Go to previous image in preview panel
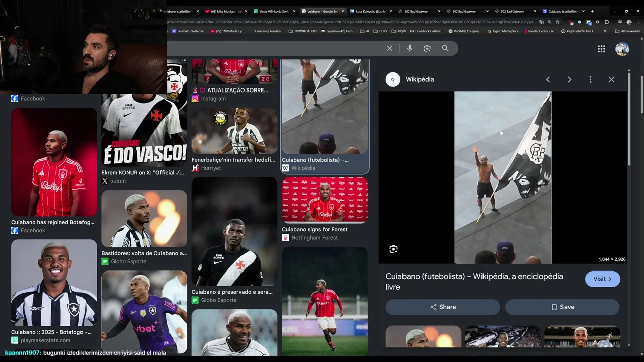 point(548,79)
